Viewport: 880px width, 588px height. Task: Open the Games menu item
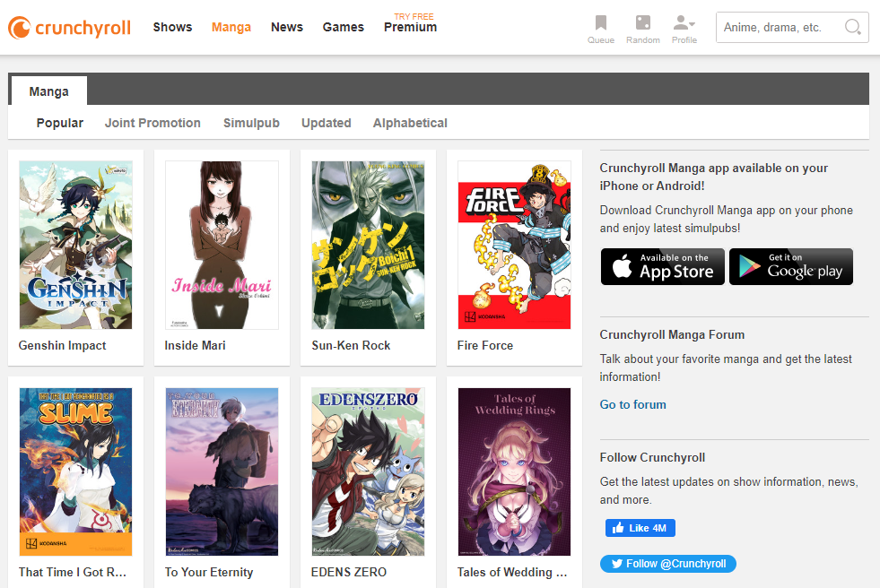(x=343, y=27)
